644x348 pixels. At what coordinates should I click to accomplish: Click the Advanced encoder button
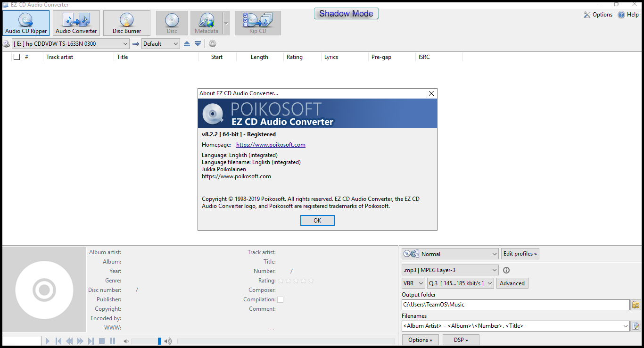[x=512, y=283]
